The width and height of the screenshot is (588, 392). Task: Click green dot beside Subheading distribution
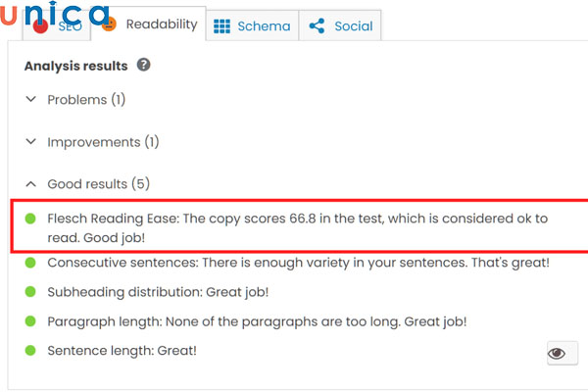[31, 292]
